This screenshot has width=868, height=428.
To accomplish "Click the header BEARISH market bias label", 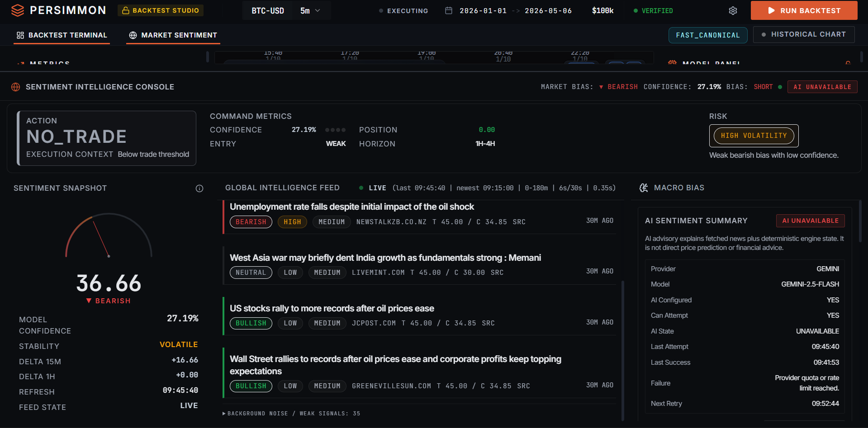I will (x=622, y=87).
